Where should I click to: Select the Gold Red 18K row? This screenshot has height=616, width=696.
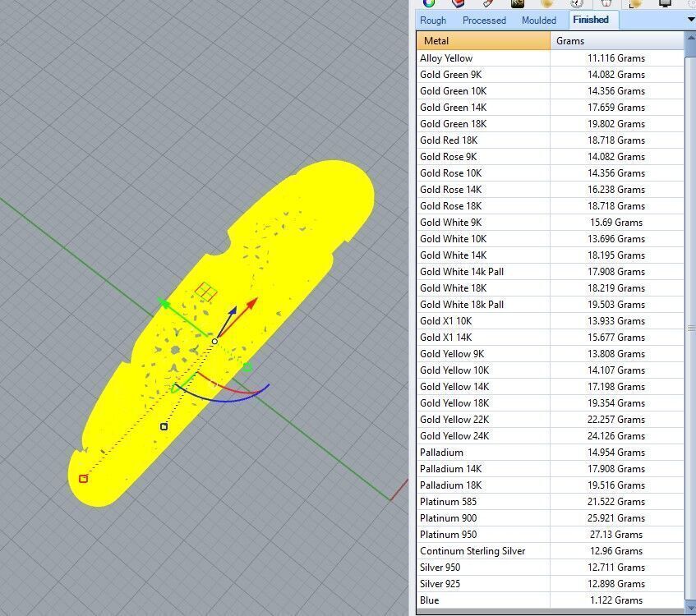[x=551, y=140]
